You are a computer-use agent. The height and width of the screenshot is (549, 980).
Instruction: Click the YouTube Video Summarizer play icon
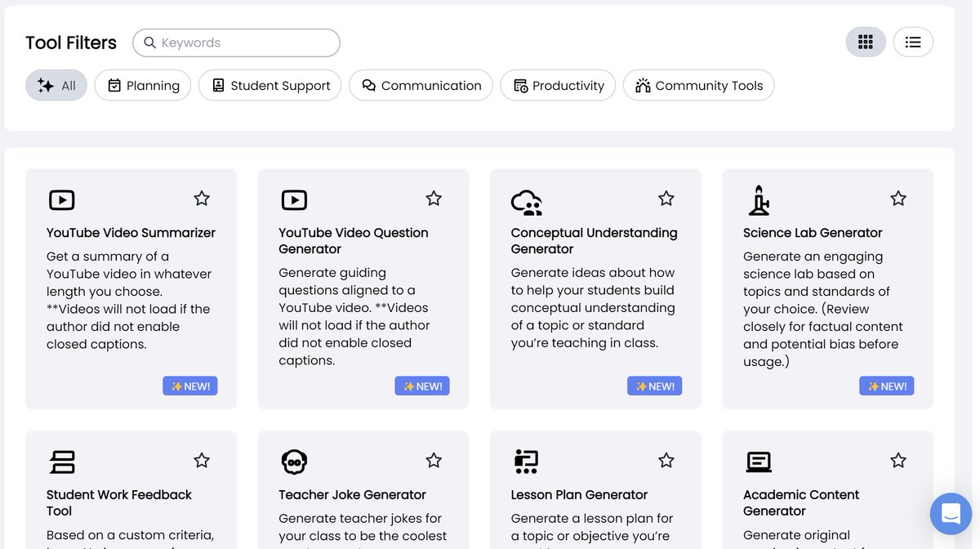click(x=62, y=199)
